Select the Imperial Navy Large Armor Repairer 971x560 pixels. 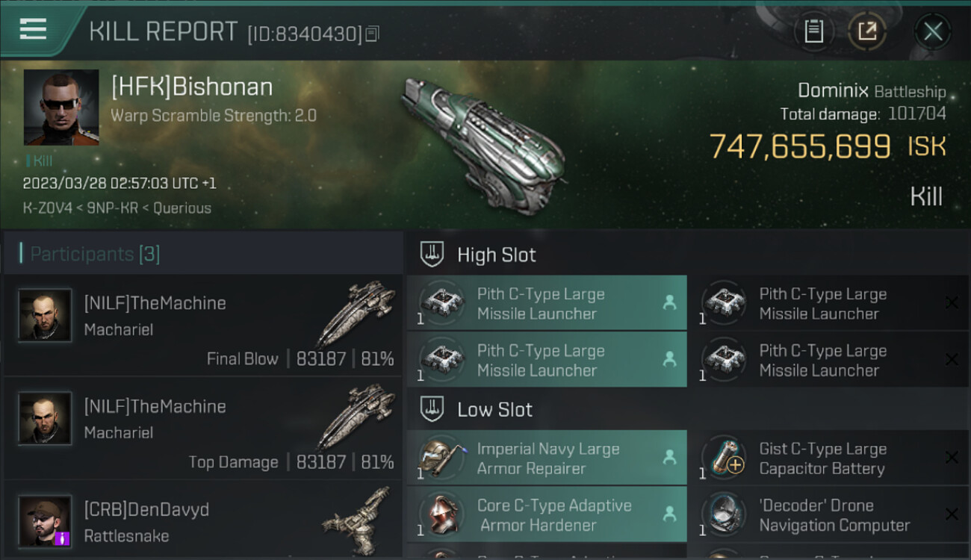tap(547, 458)
